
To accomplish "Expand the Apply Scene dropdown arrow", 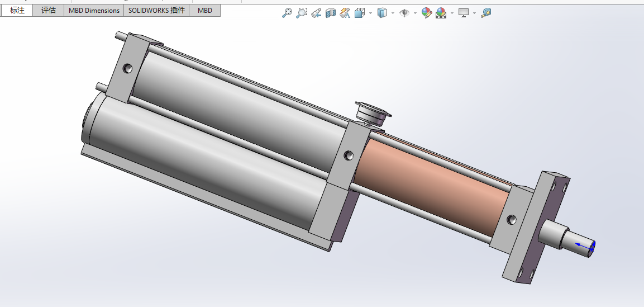I will point(452,13).
